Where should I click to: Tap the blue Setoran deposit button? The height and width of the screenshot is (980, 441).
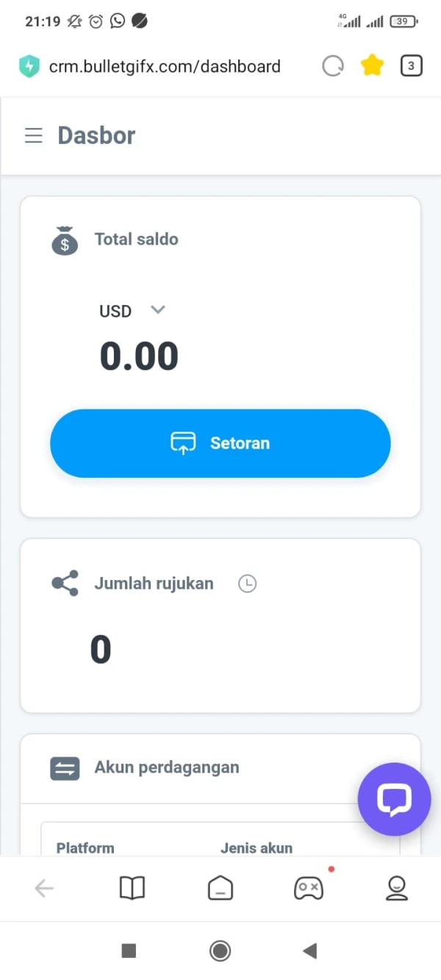[x=220, y=443]
